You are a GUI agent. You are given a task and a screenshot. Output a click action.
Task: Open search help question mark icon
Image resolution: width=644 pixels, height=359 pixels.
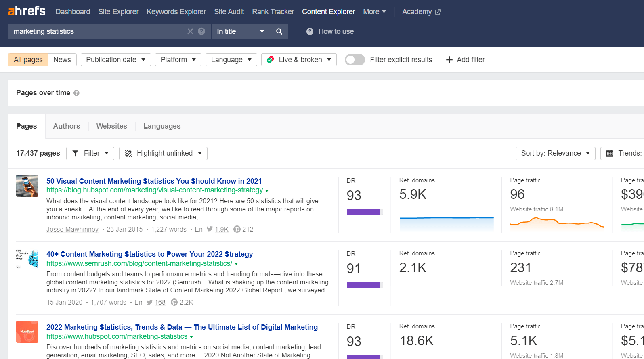click(x=201, y=31)
